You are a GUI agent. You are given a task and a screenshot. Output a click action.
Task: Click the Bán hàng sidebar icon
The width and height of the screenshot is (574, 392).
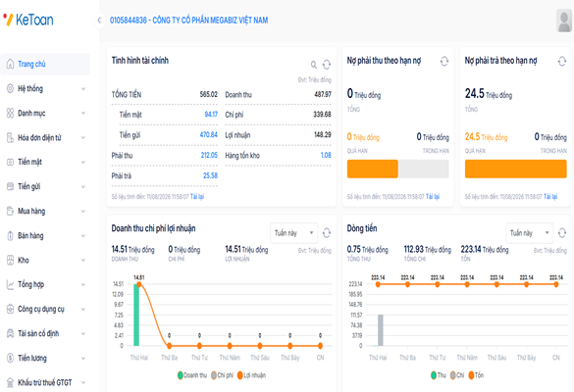10,235
